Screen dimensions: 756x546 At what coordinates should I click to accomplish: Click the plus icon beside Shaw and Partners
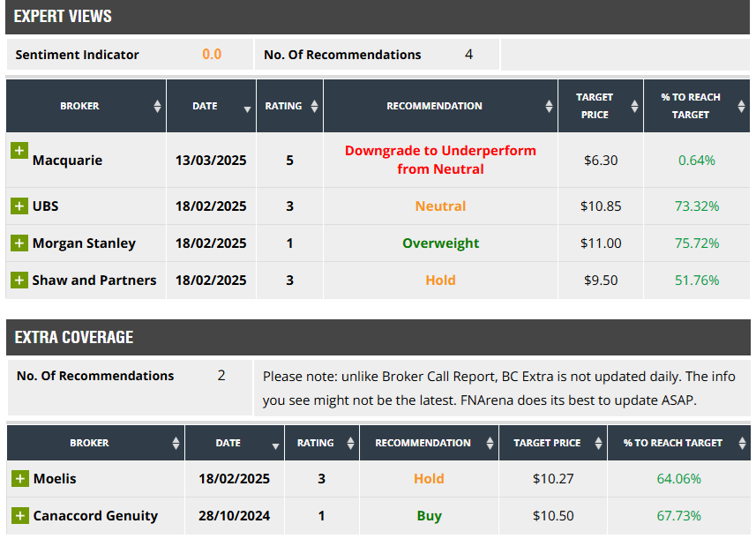tap(19, 280)
